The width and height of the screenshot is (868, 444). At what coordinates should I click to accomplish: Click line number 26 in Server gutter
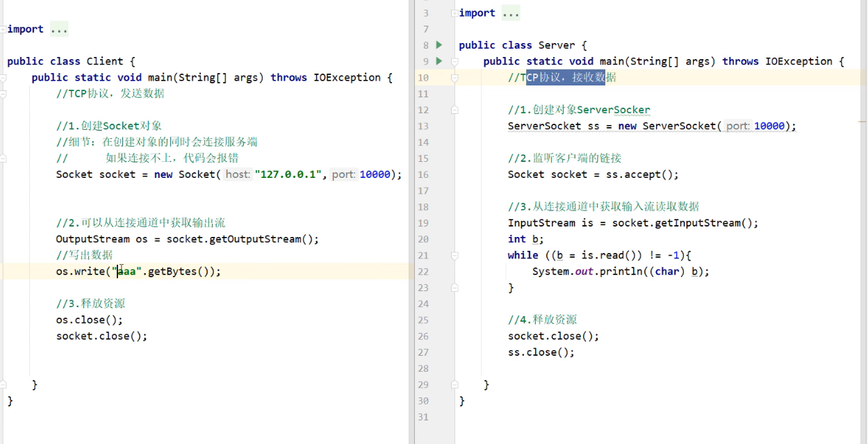[x=423, y=336]
